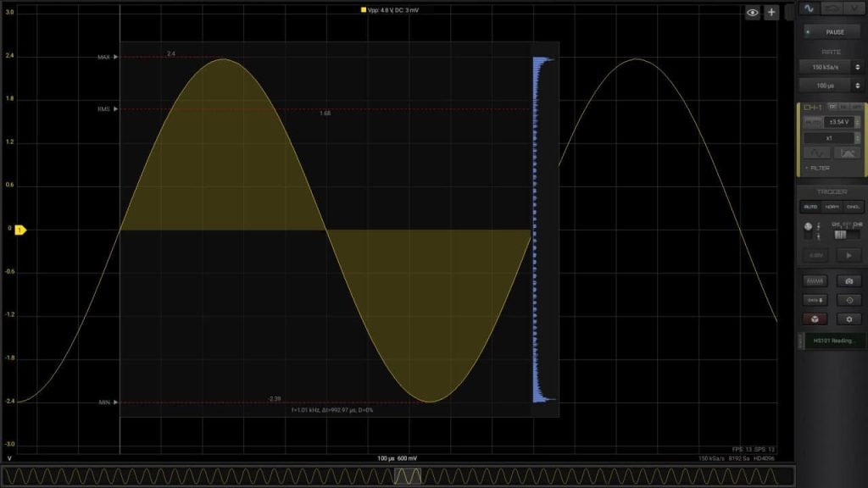Click the red cube icon button
This screenshot has height=488, width=868.
815,319
